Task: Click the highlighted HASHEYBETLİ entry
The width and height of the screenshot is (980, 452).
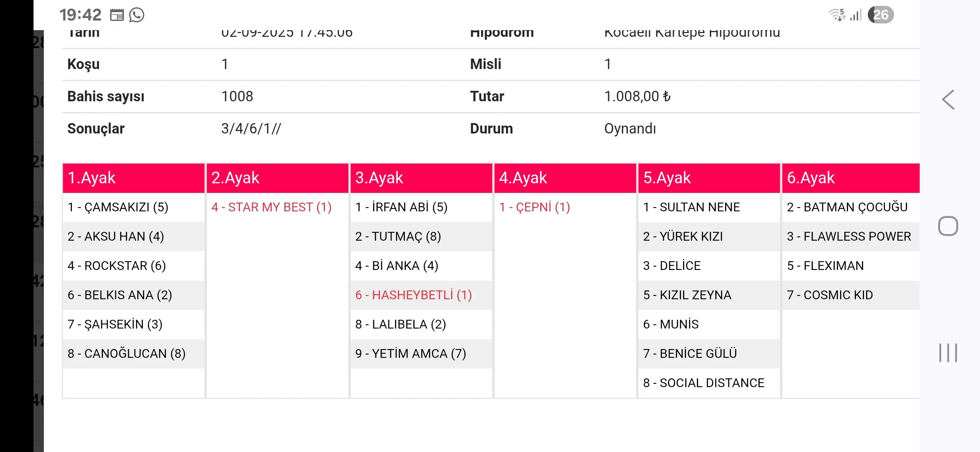Action: pos(413,295)
